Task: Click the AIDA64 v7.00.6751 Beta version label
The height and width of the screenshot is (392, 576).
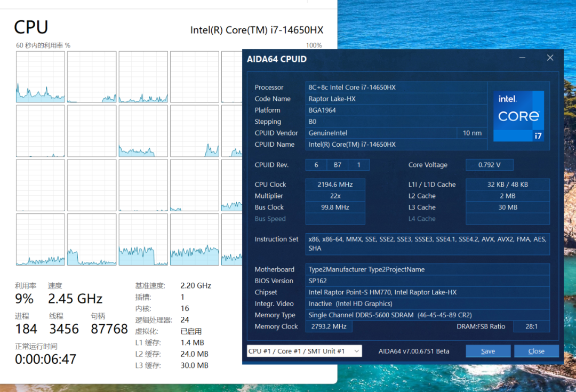Action: click(x=414, y=351)
